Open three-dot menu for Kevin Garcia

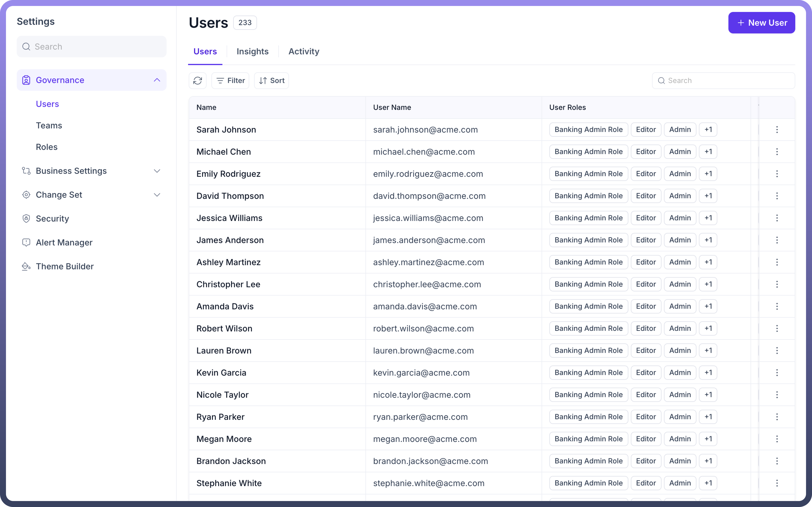pyautogui.click(x=777, y=372)
